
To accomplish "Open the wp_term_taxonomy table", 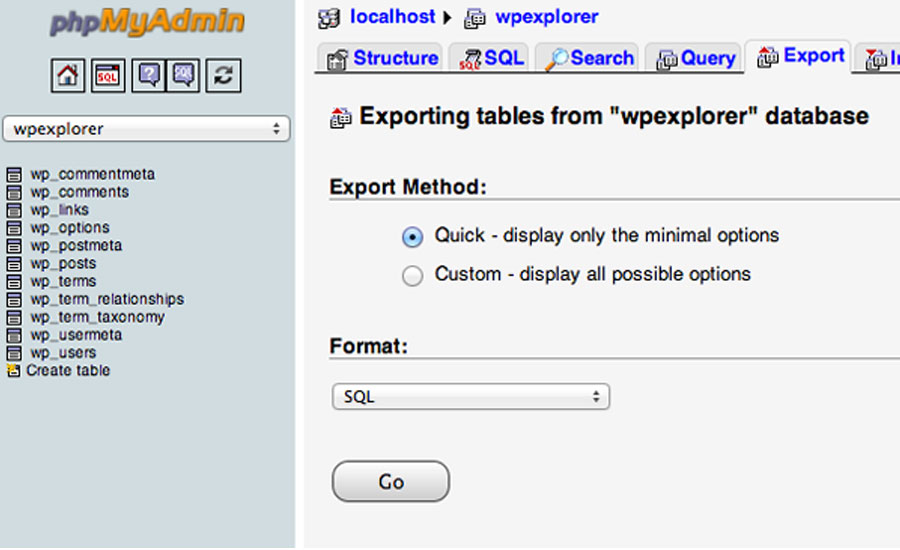I will pyautogui.click(x=97, y=317).
